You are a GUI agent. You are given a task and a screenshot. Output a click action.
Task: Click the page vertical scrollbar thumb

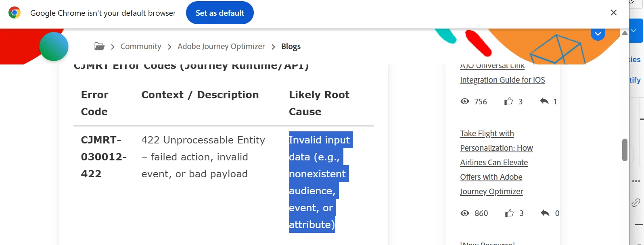point(625,150)
